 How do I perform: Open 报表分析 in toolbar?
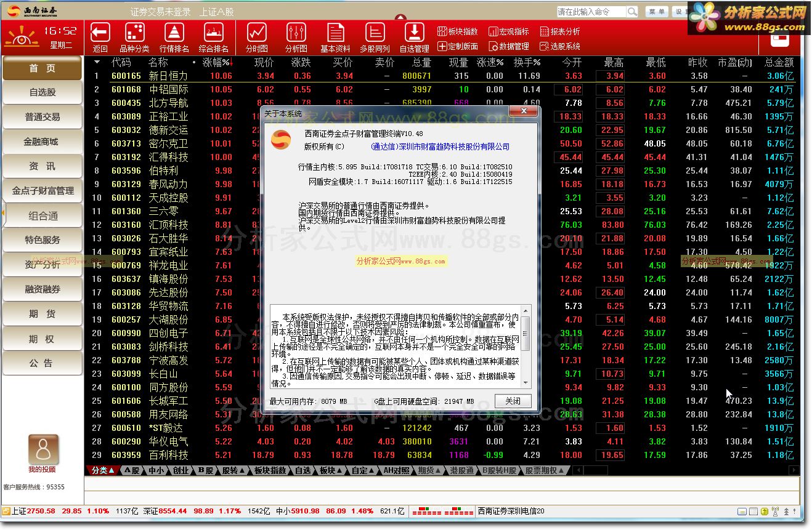point(560,31)
